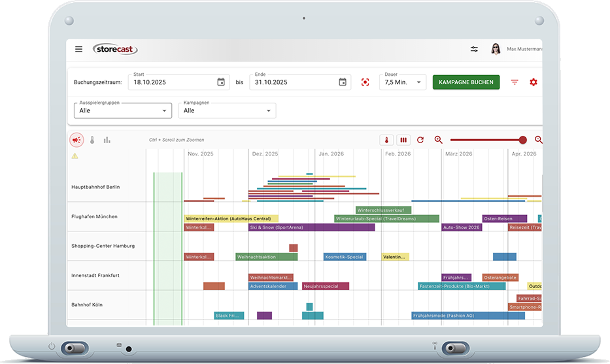Screen dimensions: 610x364
Task: Open calendar picker for Ende date
Action: point(343,82)
